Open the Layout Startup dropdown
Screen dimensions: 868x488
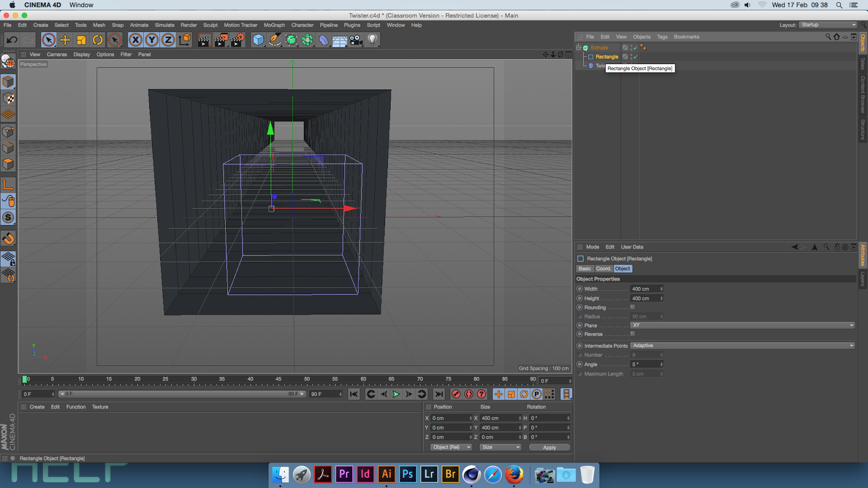pos(828,25)
